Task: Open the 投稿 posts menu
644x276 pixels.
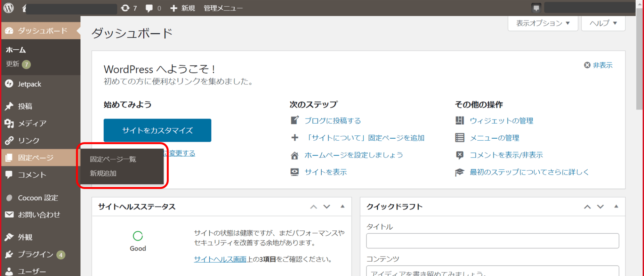Action: [25, 106]
